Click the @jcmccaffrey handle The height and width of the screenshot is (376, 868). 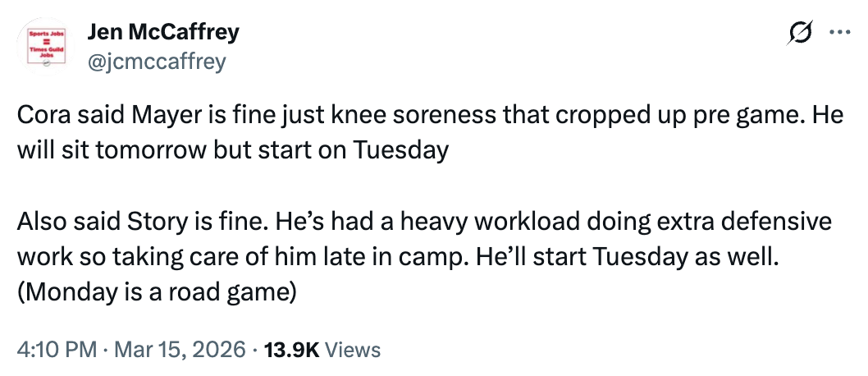pyautogui.click(x=156, y=62)
